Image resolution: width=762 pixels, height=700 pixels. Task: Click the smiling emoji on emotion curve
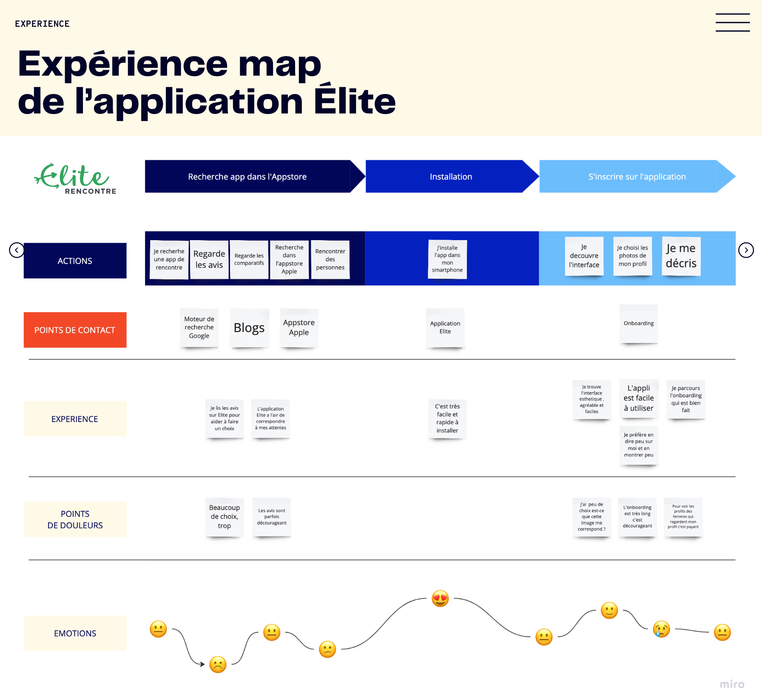[x=609, y=610]
